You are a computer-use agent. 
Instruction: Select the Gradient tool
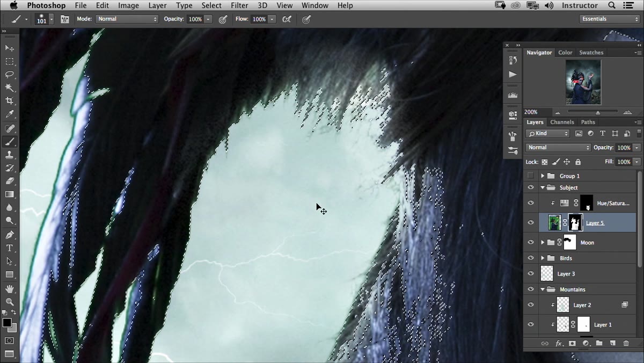click(x=10, y=194)
